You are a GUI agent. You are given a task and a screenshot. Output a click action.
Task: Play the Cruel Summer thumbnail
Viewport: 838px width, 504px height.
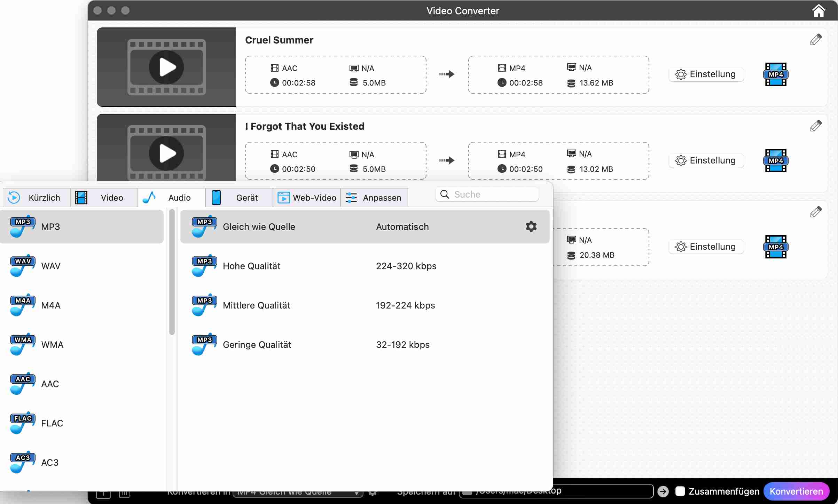coord(166,67)
